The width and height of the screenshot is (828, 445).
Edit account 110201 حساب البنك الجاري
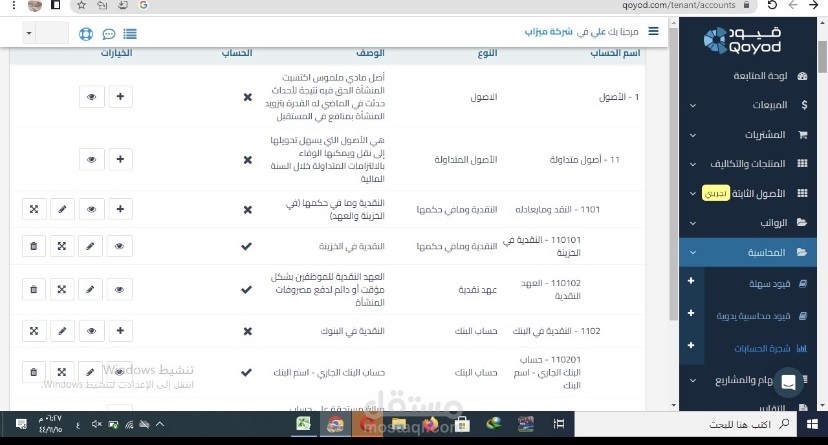pos(90,372)
